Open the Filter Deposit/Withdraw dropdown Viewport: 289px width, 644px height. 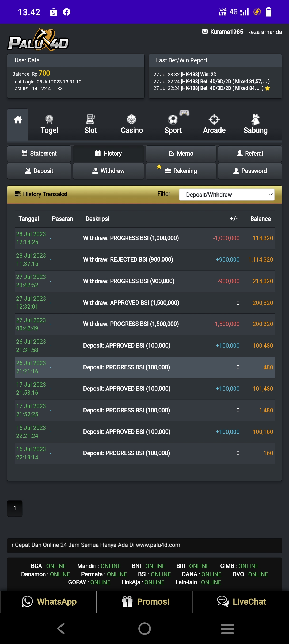coord(226,195)
